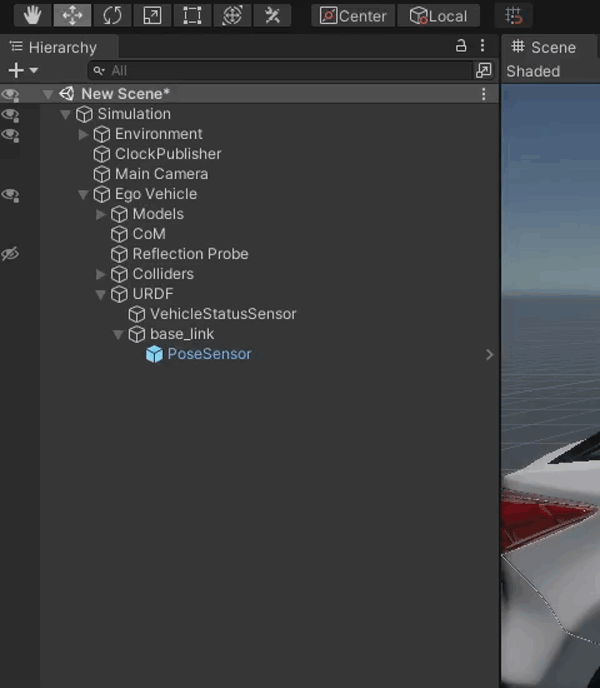600x688 pixels.
Task: Select the Hand tool
Action: click(x=32, y=16)
